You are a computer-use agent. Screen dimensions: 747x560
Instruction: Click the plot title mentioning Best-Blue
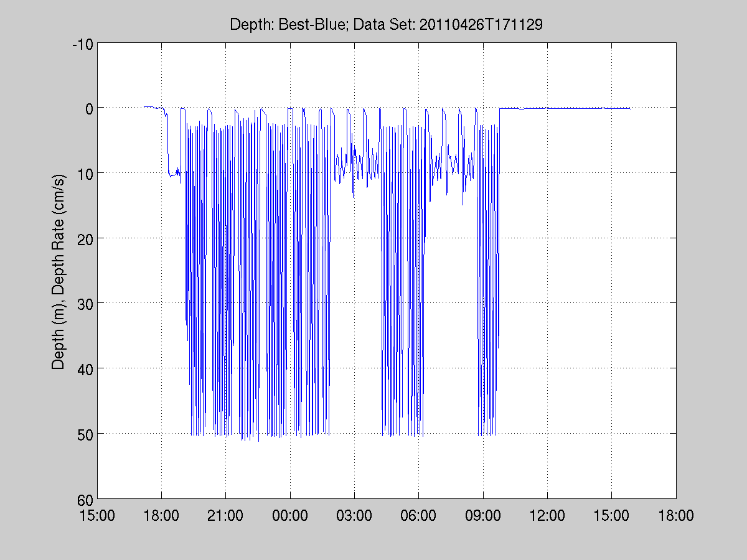(387, 25)
